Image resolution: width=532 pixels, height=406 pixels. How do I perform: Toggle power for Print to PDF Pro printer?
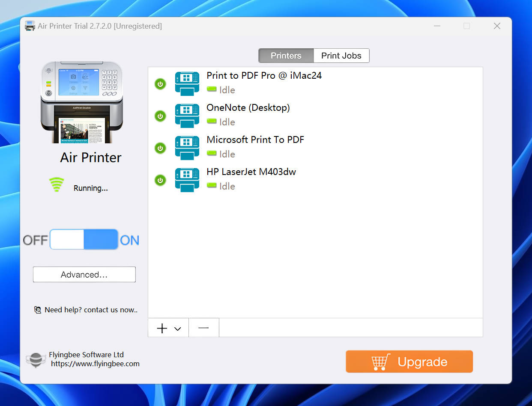point(160,84)
